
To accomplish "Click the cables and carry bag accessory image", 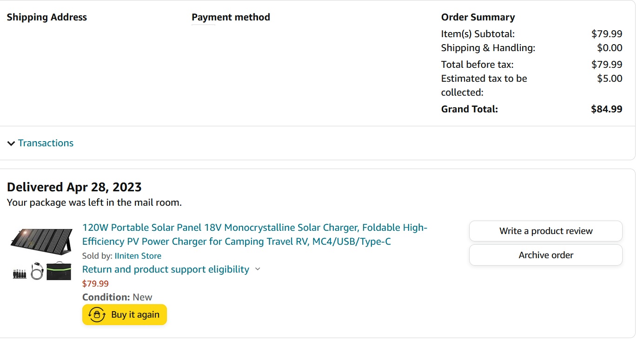I will click(42, 271).
